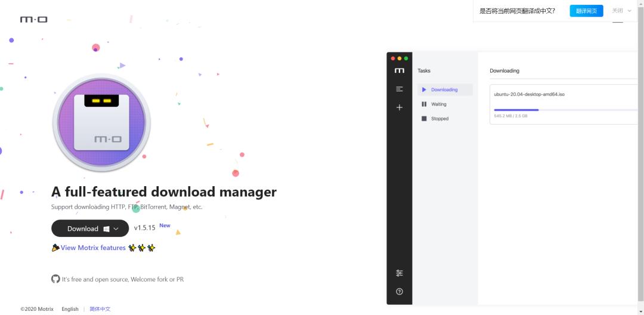Click the Download button for Windows
This screenshot has width=644, height=315.
click(90, 228)
